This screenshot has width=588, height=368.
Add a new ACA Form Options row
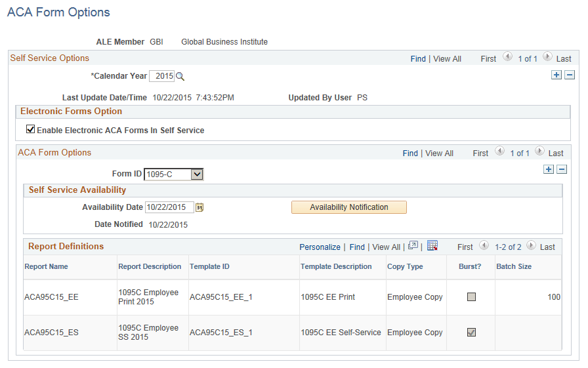(x=549, y=169)
